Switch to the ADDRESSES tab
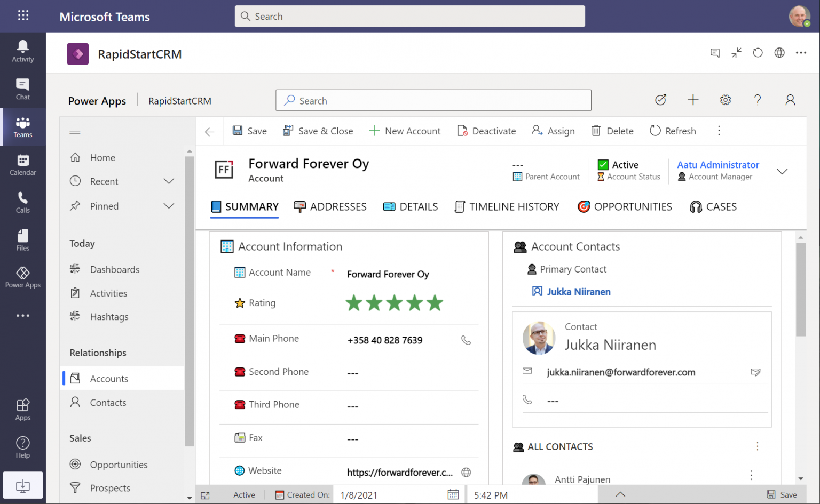 tap(330, 207)
